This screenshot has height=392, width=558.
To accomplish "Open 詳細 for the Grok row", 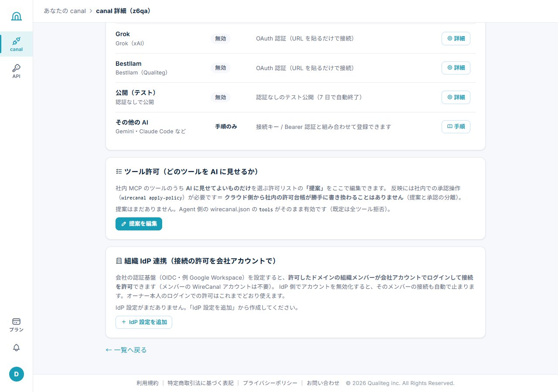I will 456,38.
